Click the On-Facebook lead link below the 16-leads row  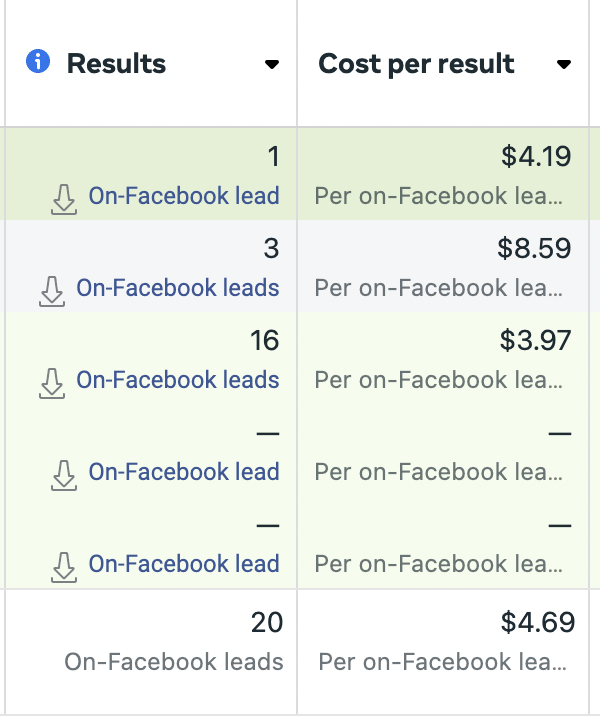[x=184, y=472]
